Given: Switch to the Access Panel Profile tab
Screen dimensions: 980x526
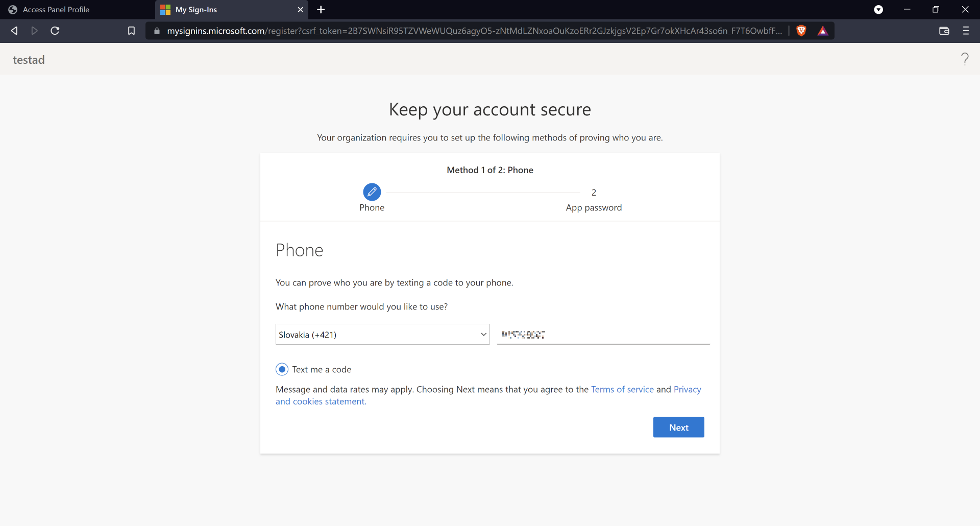Looking at the screenshot, I should click(56, 10).
